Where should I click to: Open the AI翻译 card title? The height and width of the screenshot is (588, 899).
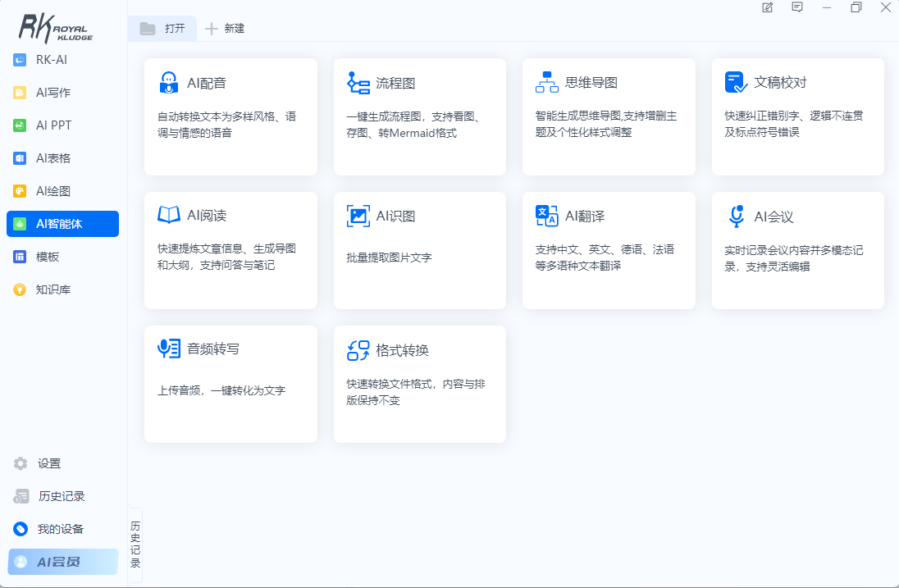click(x=585, y=216)
